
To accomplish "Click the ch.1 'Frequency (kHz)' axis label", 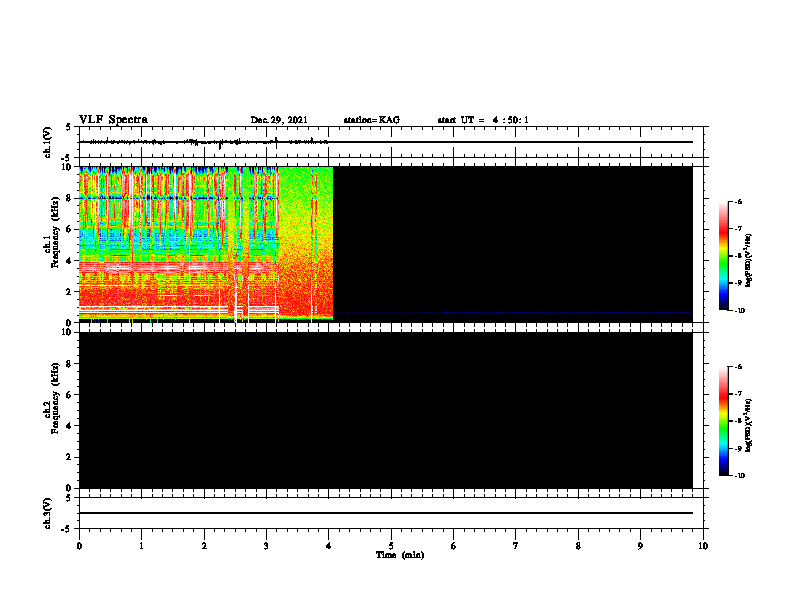I will click(x=55, y=233).
